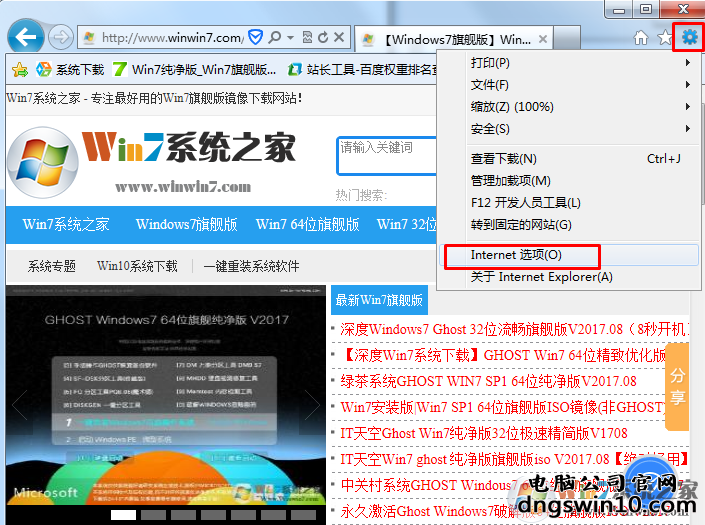Open the Win10系统下载 sub-navigation link
The image size is (705, 525).
click(137, 266)
